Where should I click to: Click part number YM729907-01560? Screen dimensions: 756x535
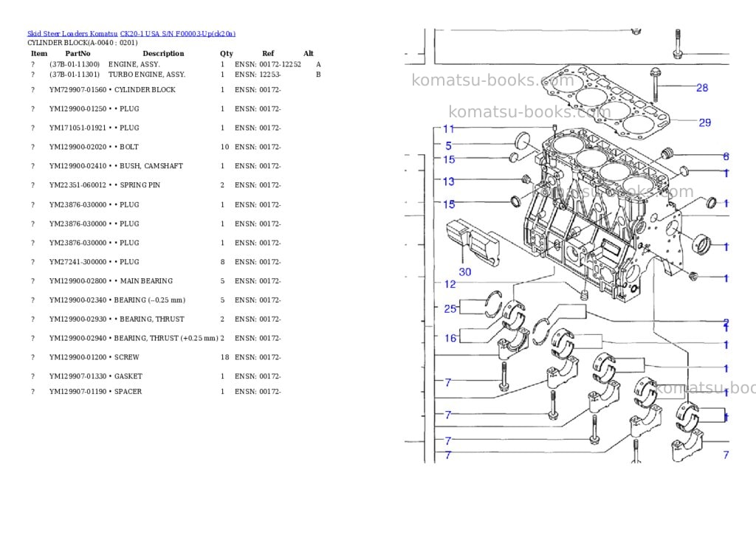point(78,89)
